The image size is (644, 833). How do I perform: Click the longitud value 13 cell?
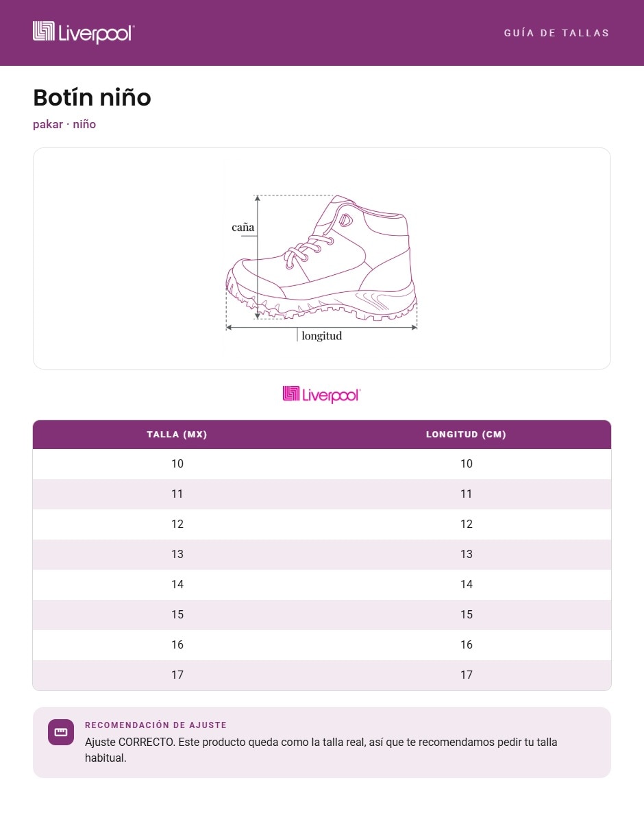coord(467,555)
